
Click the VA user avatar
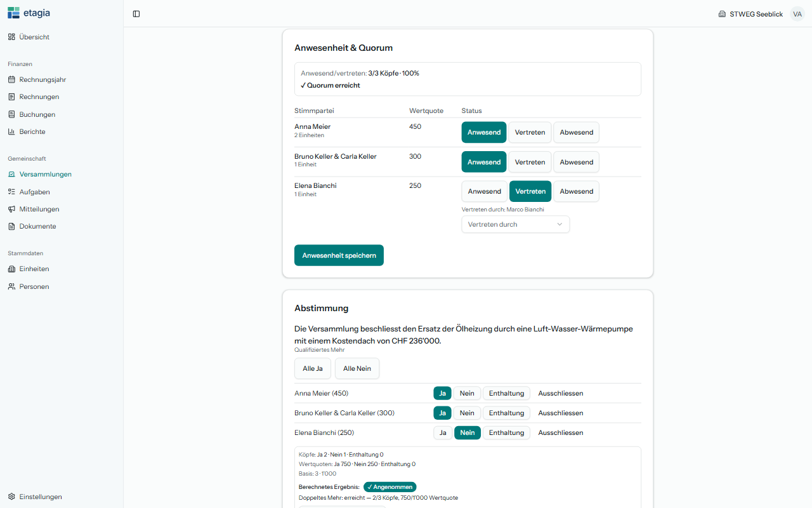(x=797, y=14)
